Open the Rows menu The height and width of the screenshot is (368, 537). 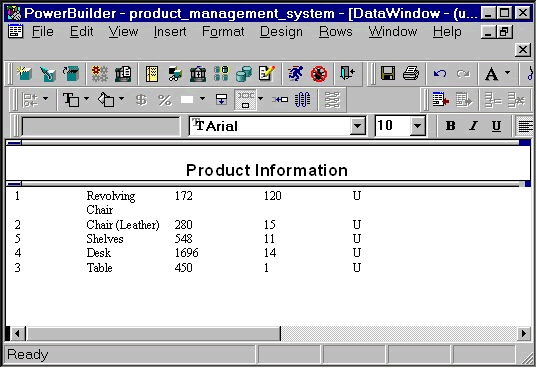click(336, 32)
